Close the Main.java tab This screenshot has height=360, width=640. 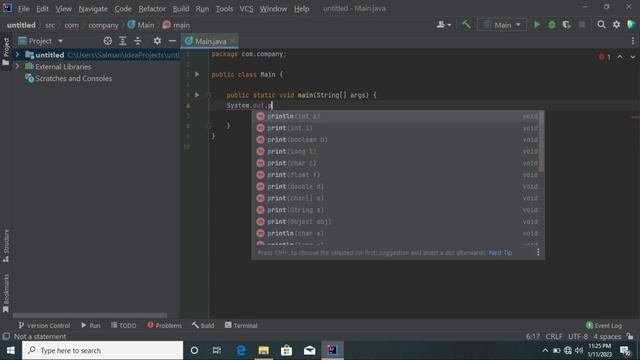pyautogui.click(x=232, y=41)
